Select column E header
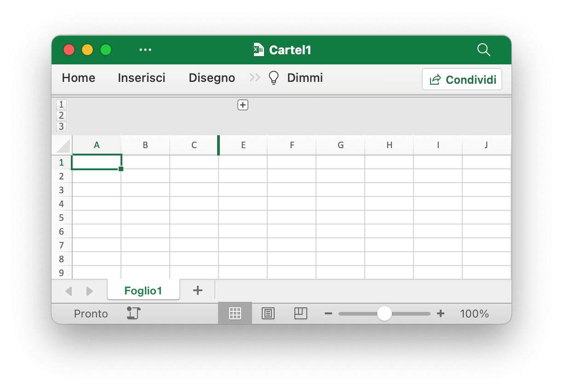 point(243,145)
